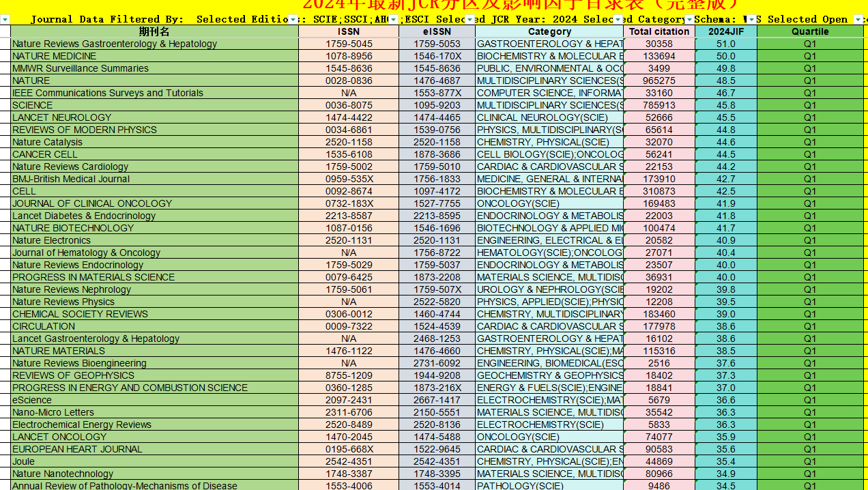The image size is (868, 490).
Task: Open filter dropdown above the 期刊名 column
Action: point(293,20)
